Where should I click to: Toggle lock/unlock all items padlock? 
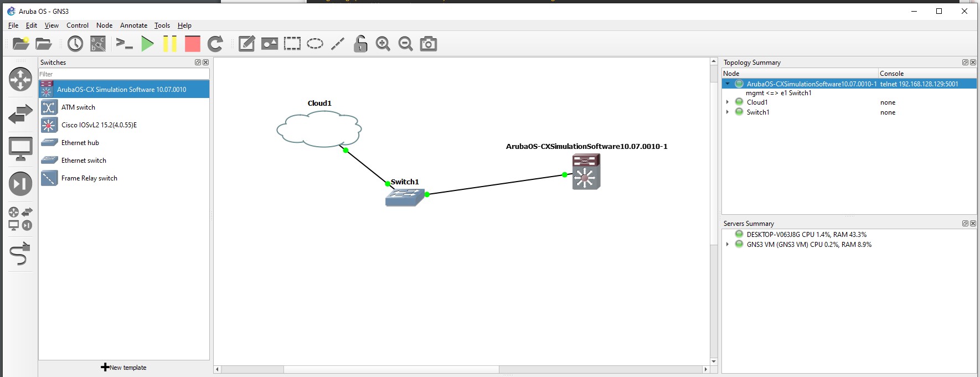pyautogui.click(x=360, y=44)
